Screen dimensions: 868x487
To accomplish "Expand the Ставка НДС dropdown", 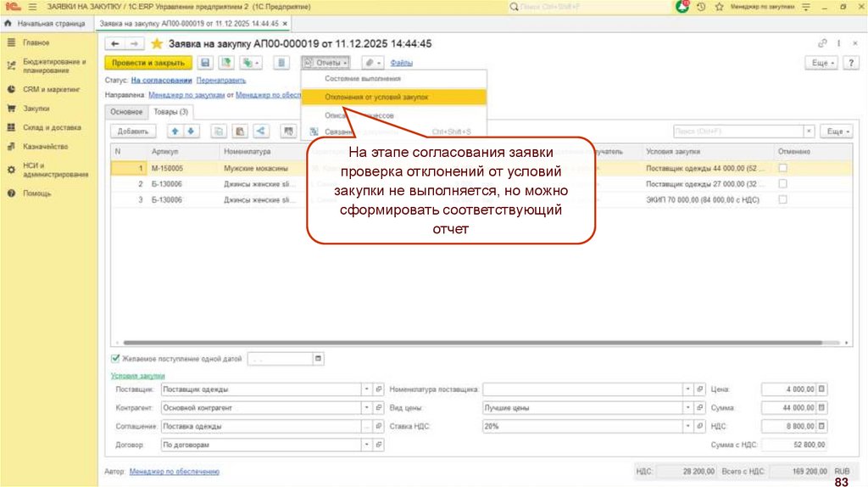I will pos(687,426).
